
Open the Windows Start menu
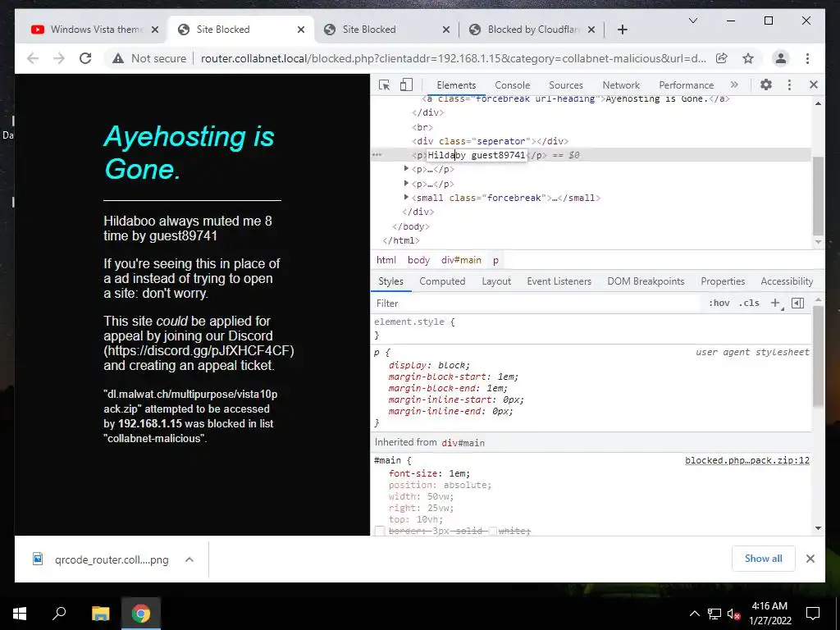click(x=20, y=613)
